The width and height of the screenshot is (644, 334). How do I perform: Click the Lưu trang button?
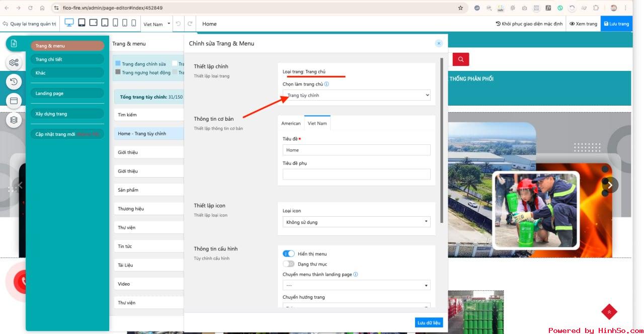click(616, 24)
